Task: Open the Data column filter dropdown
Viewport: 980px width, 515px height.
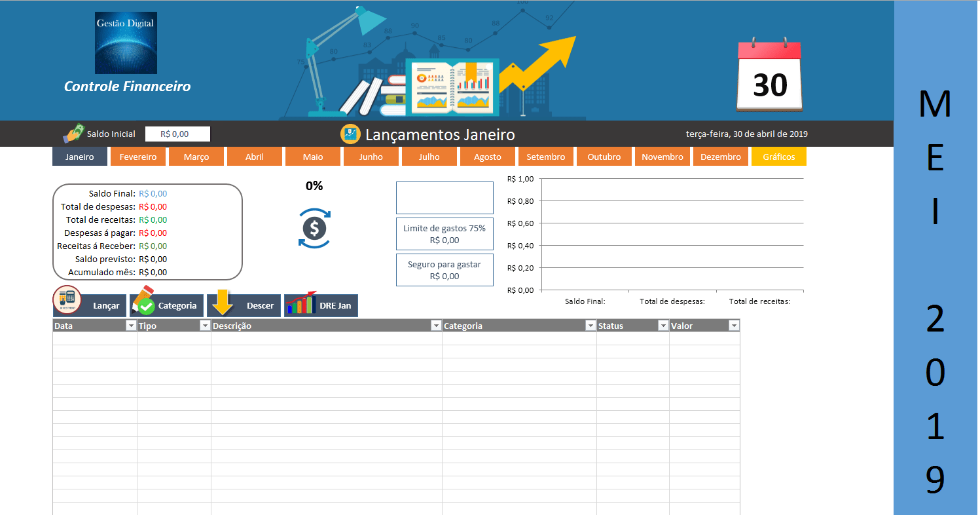Action: pyautogui.click(x=130, y=326)
